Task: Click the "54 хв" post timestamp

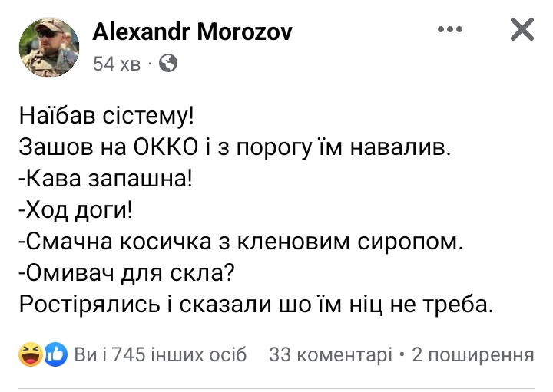Action: pyautogui.click(x=117, y=64)
